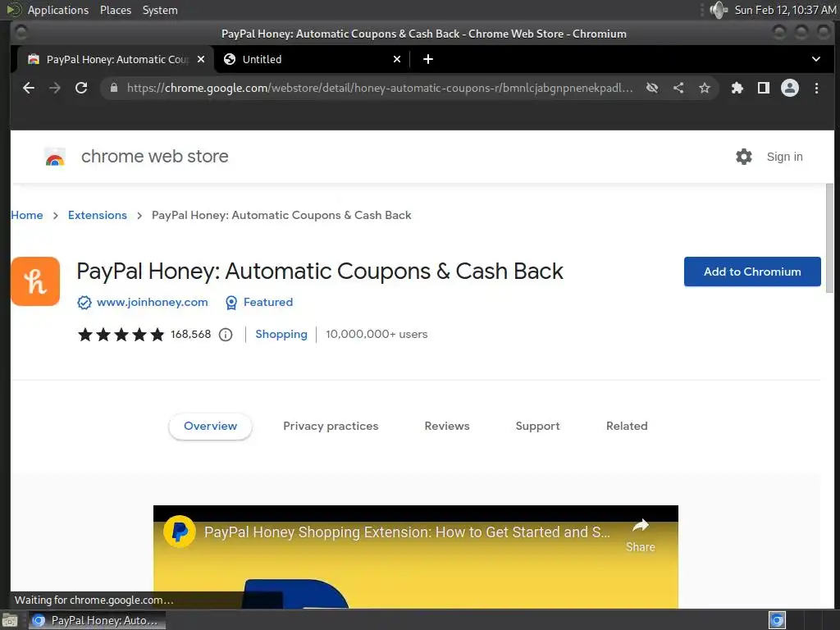Open the Places menu
The height and width of the screenshot is (630, 840).
pos(115,10)
